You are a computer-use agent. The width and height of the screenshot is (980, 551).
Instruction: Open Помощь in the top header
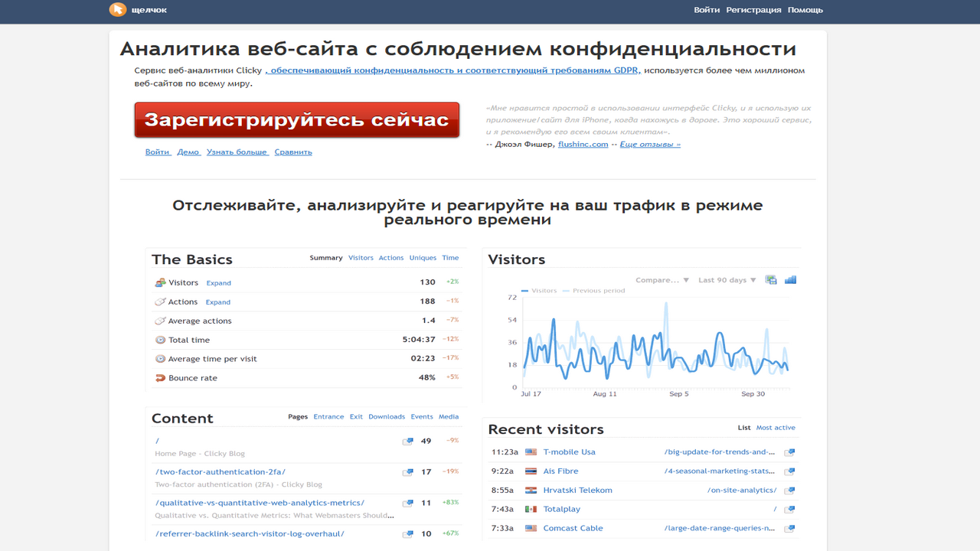pyautogui.click(x=805, y=10)
